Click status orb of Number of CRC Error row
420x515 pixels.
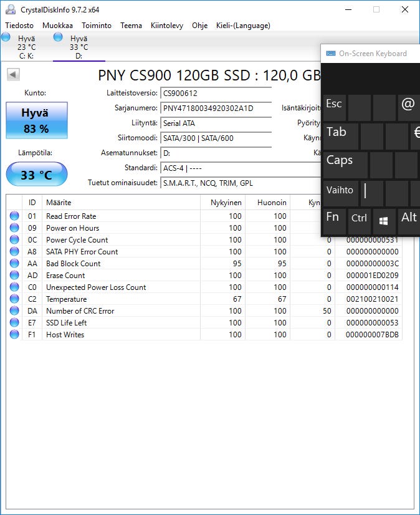point(14,310)
